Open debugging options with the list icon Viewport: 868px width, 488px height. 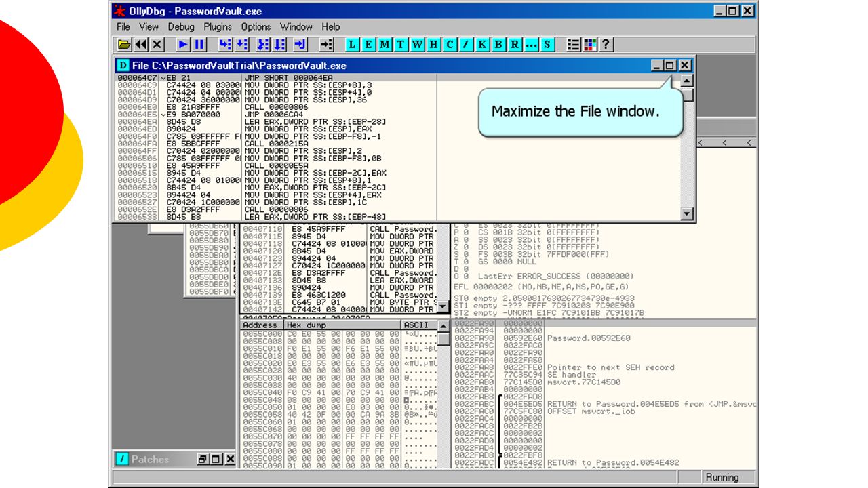tap(574, 44)
